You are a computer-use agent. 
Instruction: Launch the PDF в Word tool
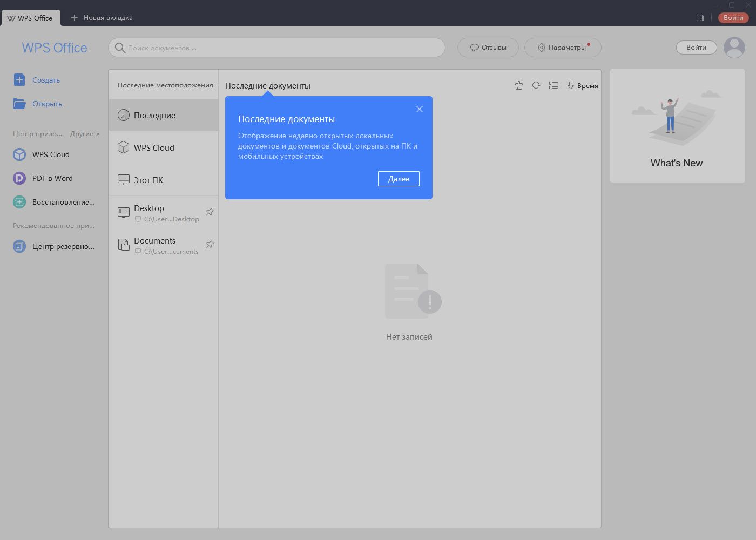(x=43, y=178)
